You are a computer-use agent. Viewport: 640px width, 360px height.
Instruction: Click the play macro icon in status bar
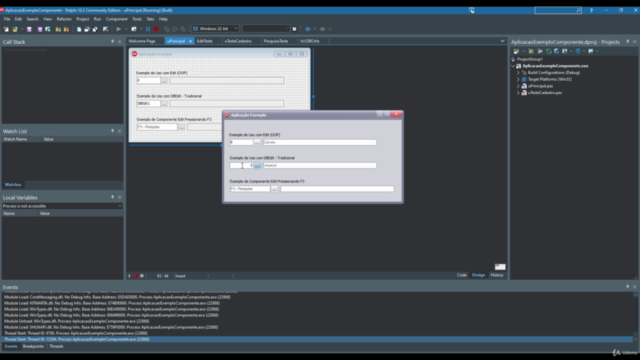click(130, 276)
